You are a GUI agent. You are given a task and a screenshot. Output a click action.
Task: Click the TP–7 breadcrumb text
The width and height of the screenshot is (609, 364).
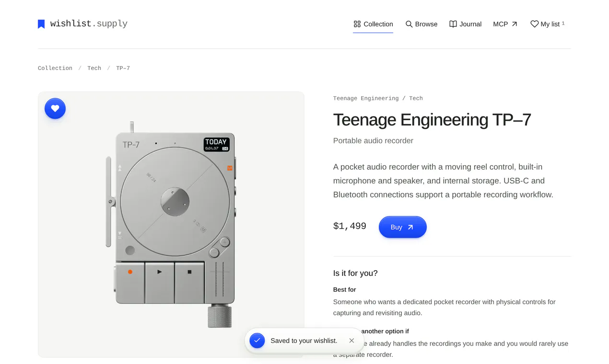click(x=123, y=68)
